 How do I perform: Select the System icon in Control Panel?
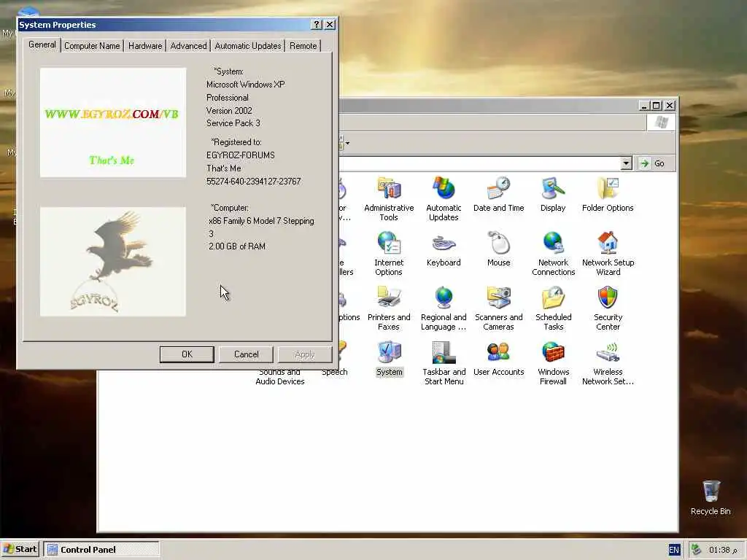click(390, 359)
